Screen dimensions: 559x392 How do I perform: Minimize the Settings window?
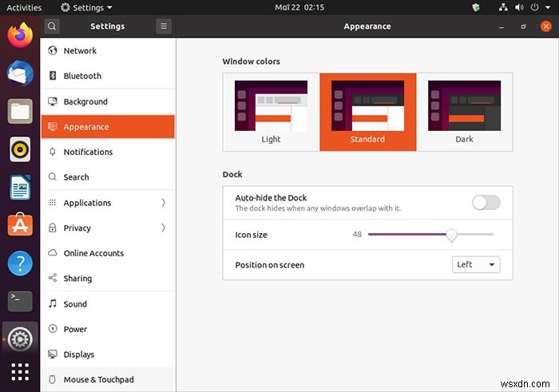click(502, 26)
